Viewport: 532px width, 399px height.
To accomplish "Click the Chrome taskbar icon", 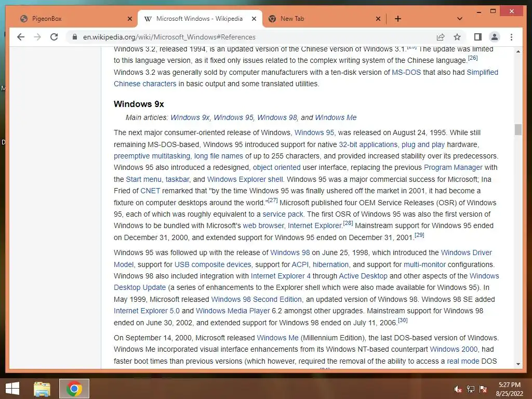I will click(74, 389).
